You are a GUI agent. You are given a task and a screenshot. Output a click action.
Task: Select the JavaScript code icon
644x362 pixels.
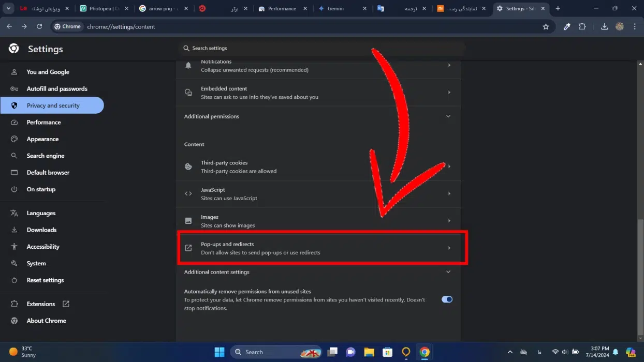(188, 193)
